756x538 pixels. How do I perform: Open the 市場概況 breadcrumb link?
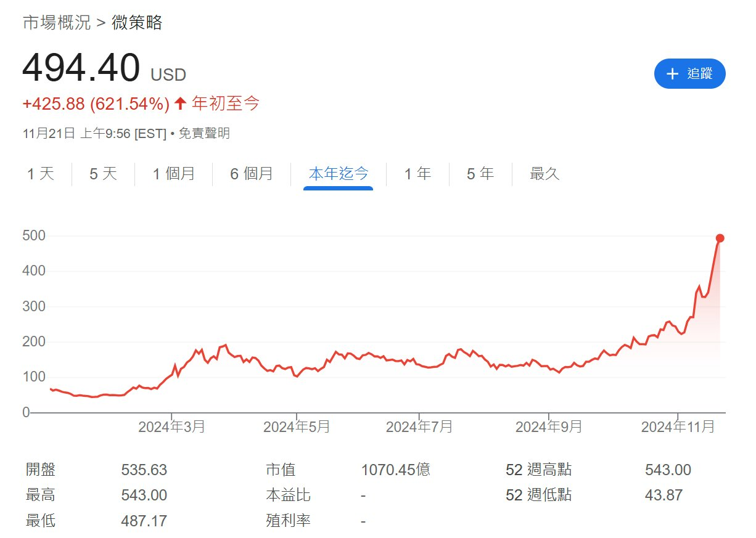coord(56,23)
